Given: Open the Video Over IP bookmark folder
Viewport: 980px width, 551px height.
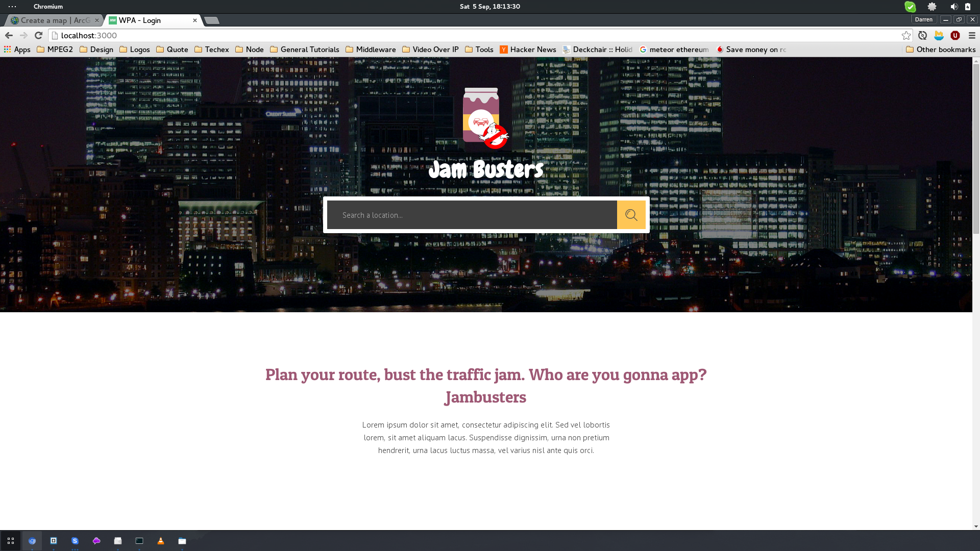Looking at the screenshot, I should pyautogui.click(x=430, y=49).
